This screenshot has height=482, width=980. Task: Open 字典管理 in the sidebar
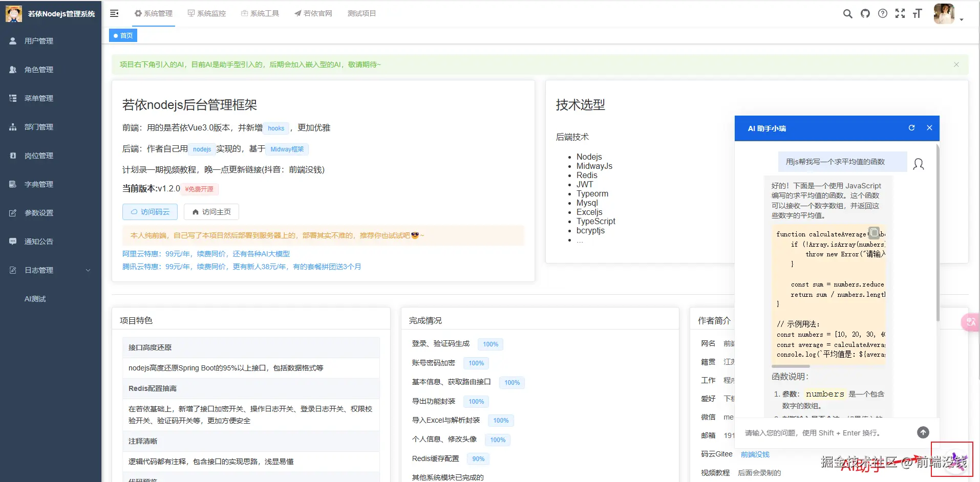[51, 184]
